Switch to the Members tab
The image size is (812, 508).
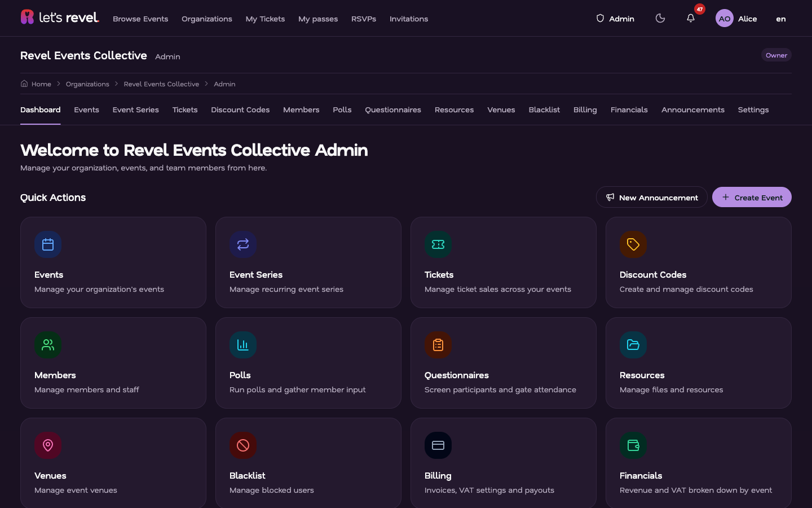(301, 110)
